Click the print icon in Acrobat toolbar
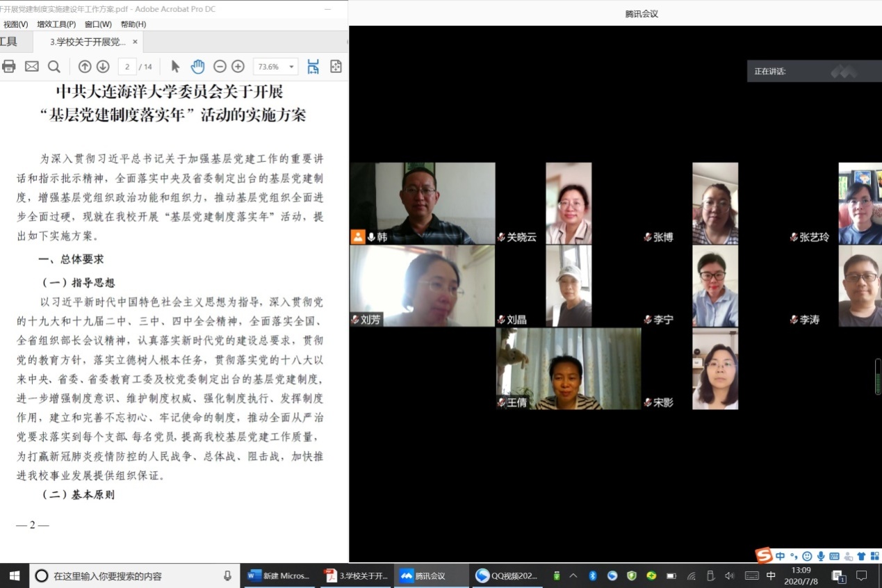The width and height of the screenshot is (882, 588). click(x=9, y=67)
